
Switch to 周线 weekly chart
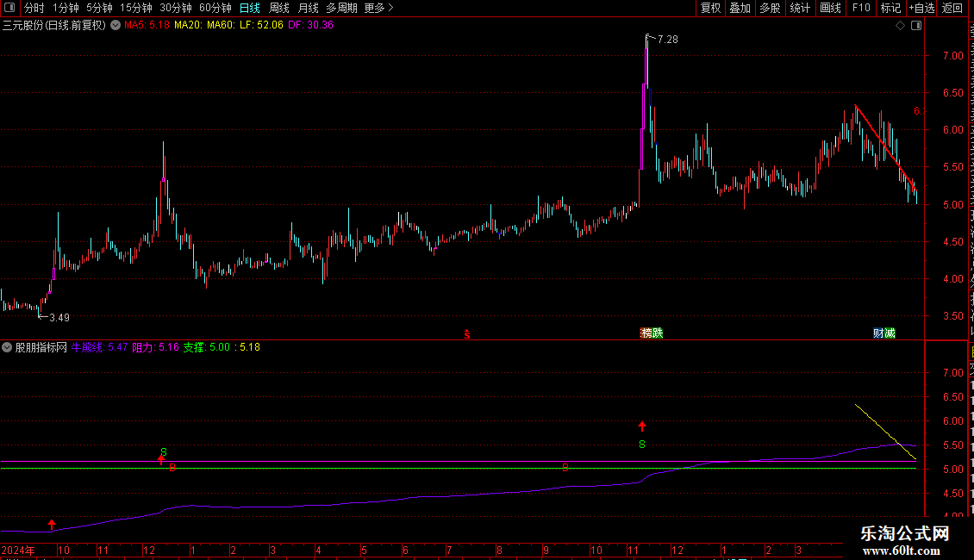click(x=279, y=8)
